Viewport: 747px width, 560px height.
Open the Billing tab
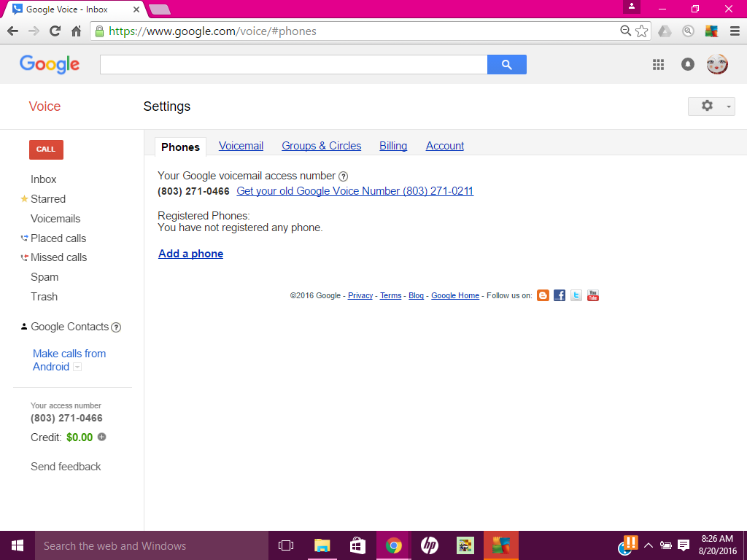tap(393, 146)
